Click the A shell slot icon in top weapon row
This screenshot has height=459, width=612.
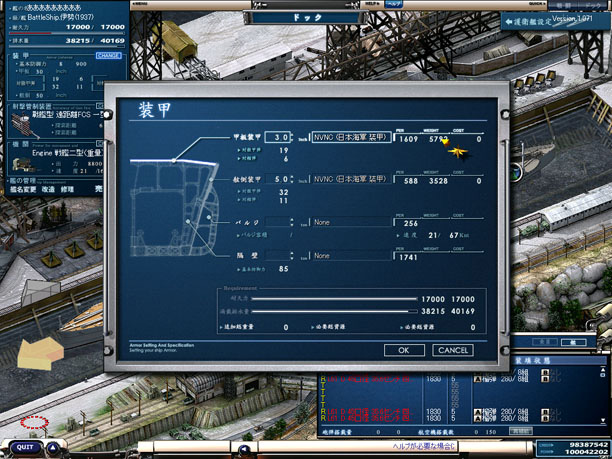(x=477, y=379)
